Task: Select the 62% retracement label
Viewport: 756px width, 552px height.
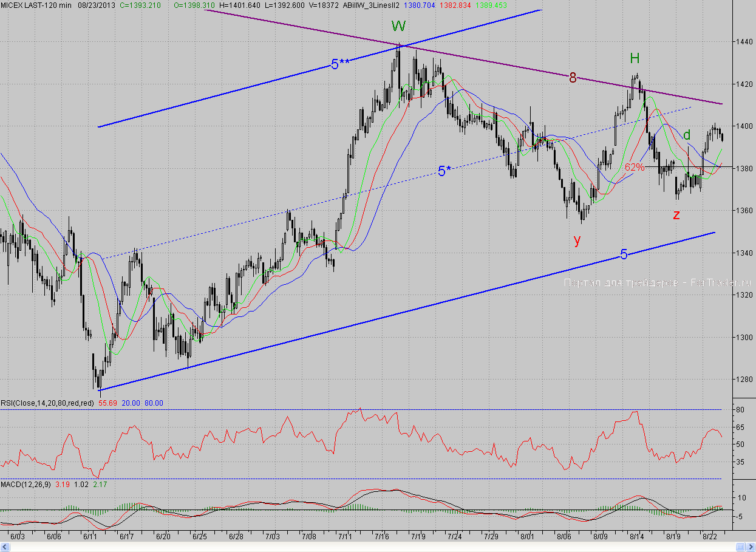Action: tap(635, 167)
